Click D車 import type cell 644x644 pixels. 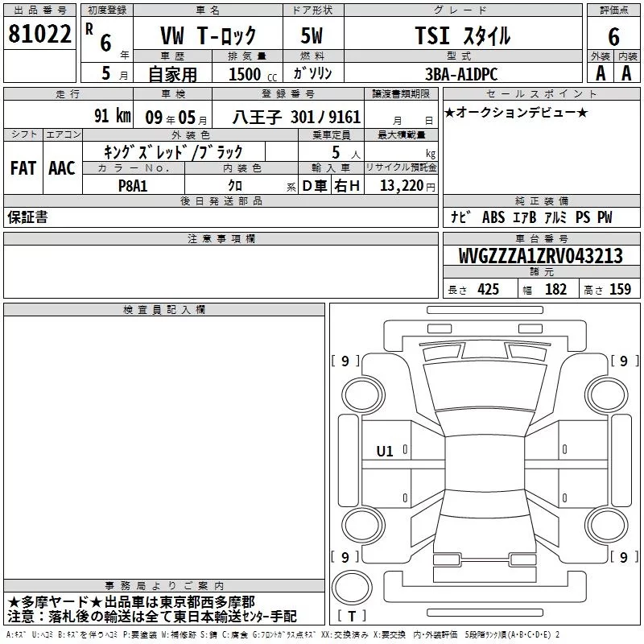tap(315, 186)
